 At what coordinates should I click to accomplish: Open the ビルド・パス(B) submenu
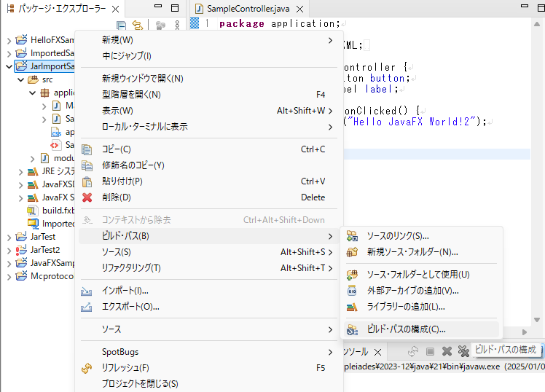208,236
